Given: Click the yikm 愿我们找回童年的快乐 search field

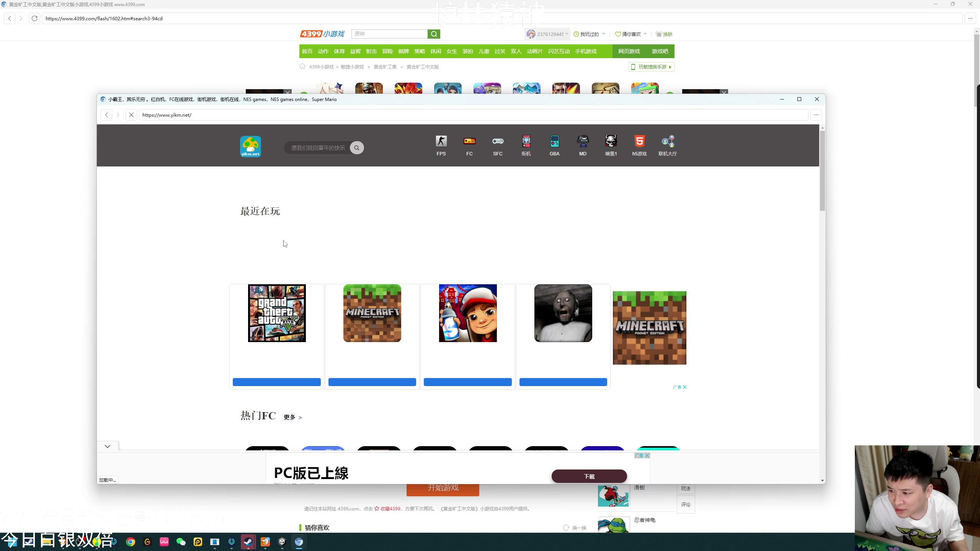Looking at the screenshot, I should 318,148.
